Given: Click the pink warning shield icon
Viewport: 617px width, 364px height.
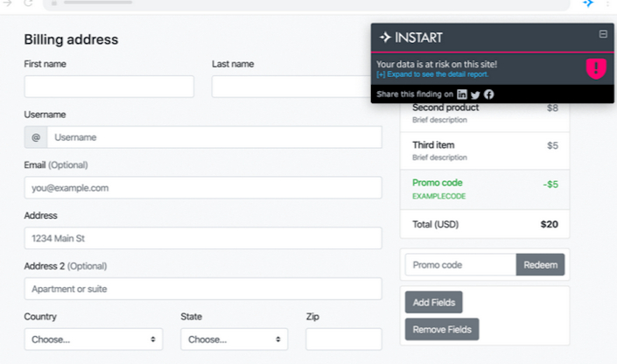Looking at the screenshot, I should (x=595, y=68).
